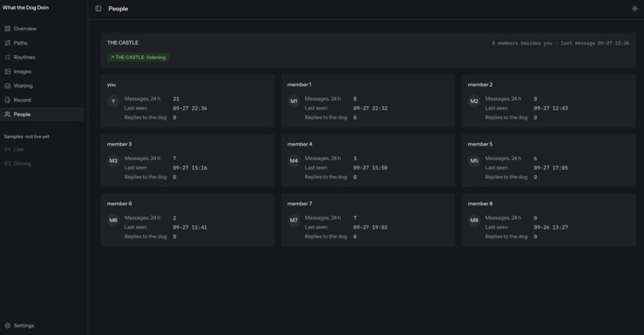Click the Driving icon in sidebar
This screenshot has width=644, height=335.
point(7,164)
